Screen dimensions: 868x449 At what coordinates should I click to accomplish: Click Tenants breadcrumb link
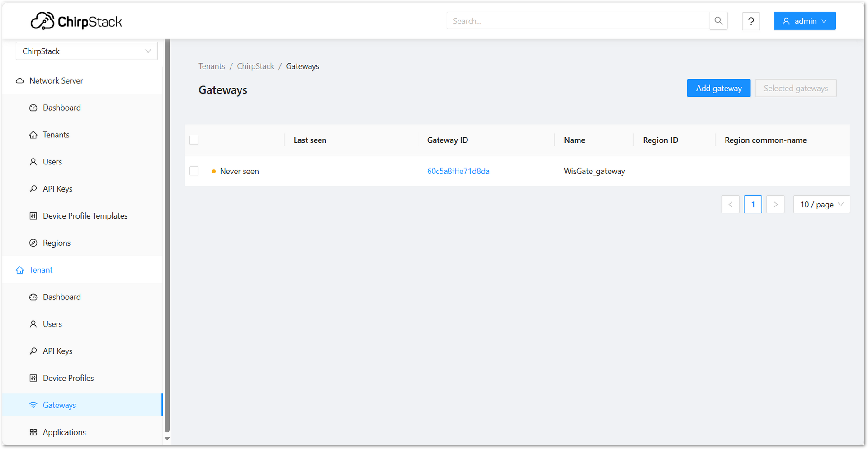pos(212,66)
